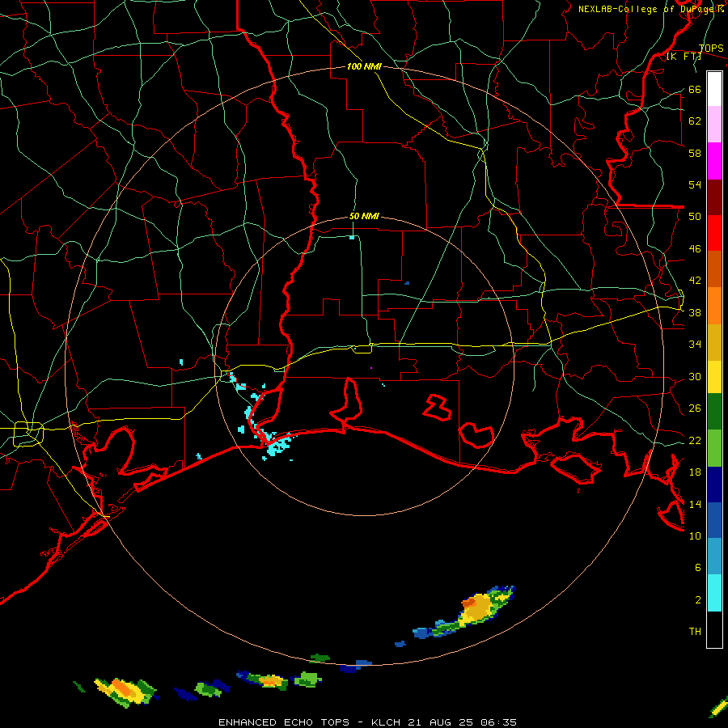Click the magenta legend swatch

pos(714,161)
